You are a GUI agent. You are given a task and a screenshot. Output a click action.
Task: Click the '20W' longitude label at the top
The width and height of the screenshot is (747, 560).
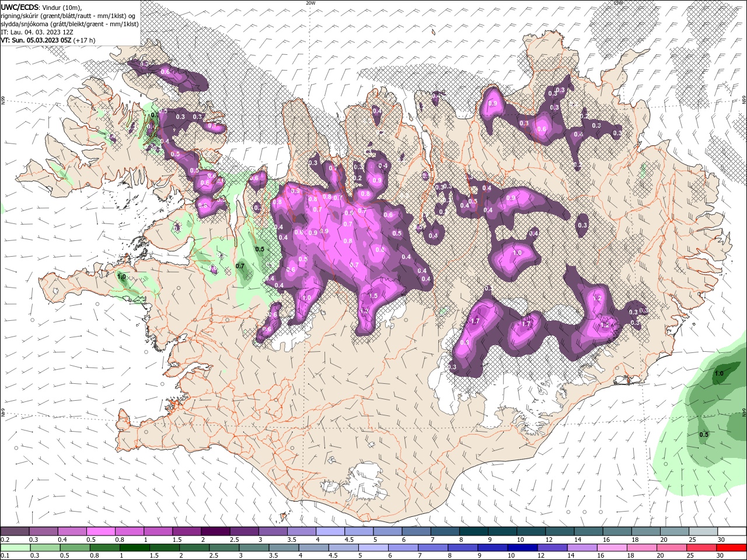tap(310, 3)
